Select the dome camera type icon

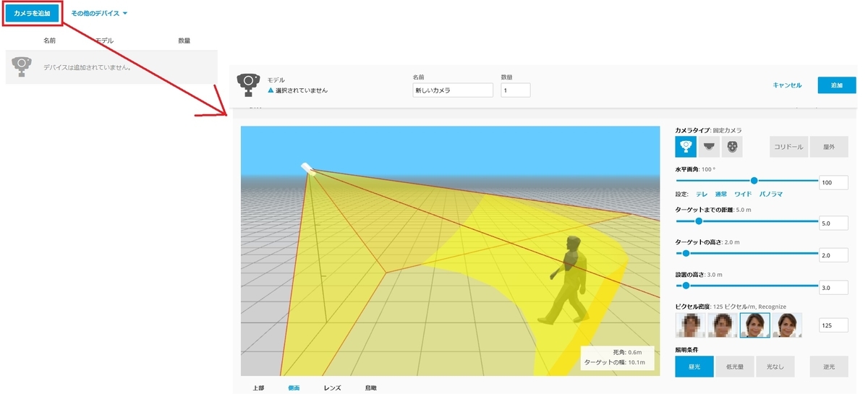click(710, 147)
